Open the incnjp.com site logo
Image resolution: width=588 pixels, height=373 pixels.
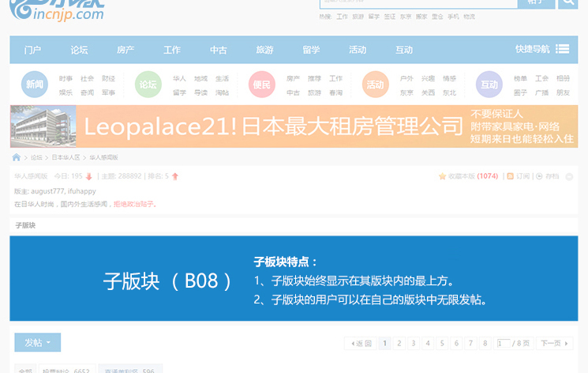[57, 10]
